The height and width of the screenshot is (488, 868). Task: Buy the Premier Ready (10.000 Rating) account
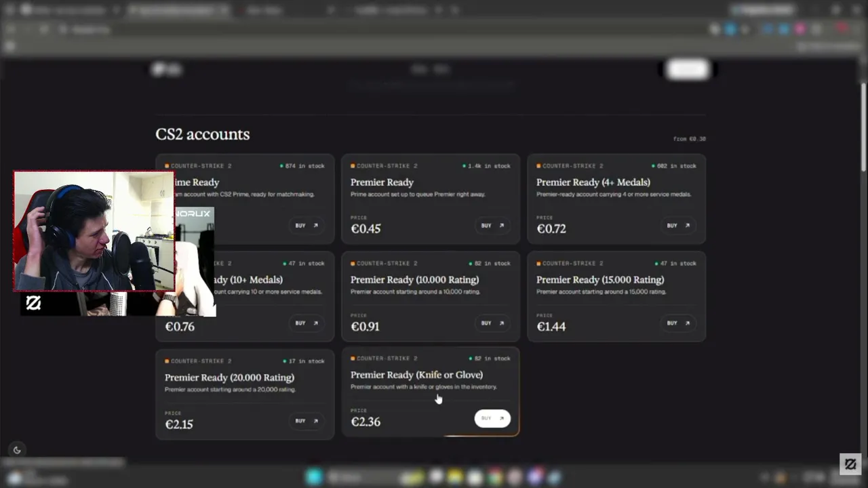[x=492, y=323]
